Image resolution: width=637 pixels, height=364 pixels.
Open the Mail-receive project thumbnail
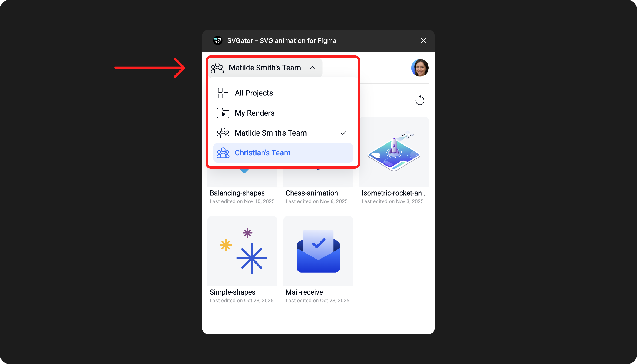[318, 251]
